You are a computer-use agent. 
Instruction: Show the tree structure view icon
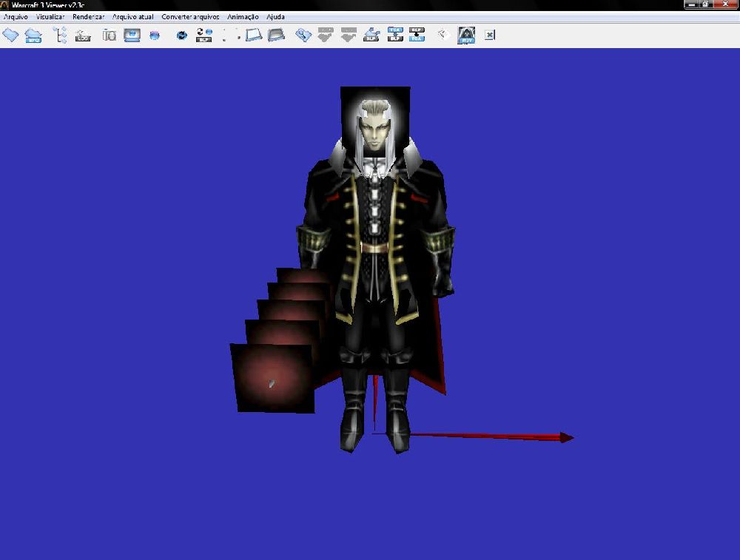pyautogui.click(x=61, y=35)
